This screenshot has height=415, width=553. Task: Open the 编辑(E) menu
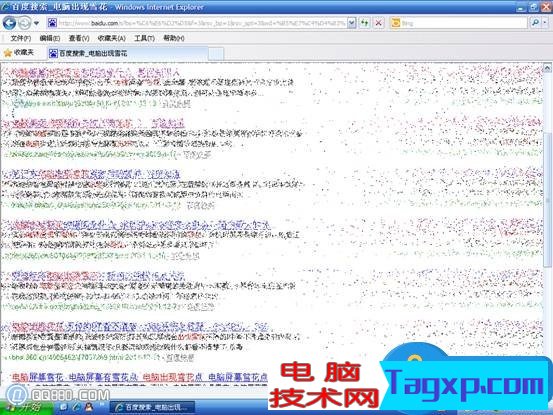pos(50,38)
